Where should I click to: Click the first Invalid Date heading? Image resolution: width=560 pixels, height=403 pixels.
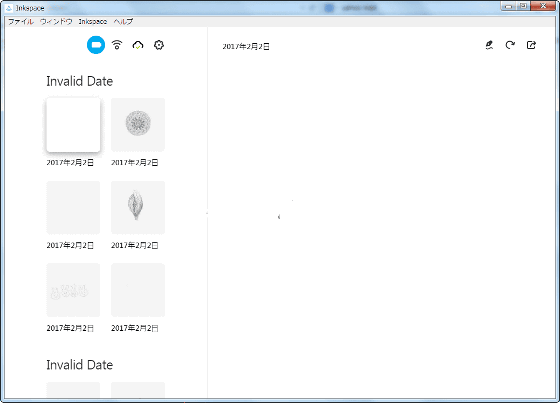pos(80,81)
